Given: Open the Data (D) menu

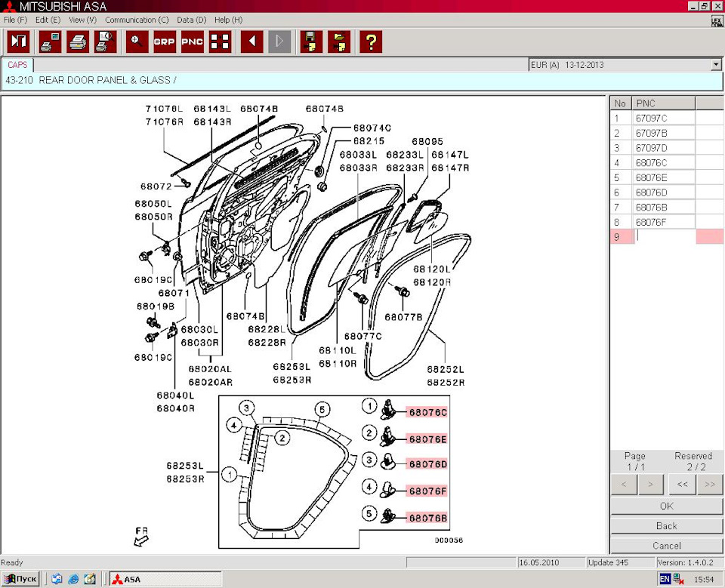Looking at the screenshot, I should pos(191,20).
